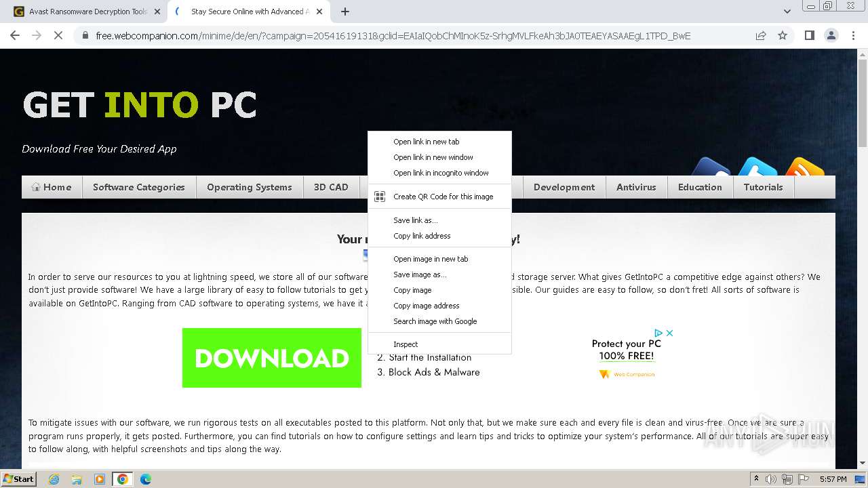The height and width of the screenshot is (488, 868).
Task: Open the Education nav item
Action: 700,187
